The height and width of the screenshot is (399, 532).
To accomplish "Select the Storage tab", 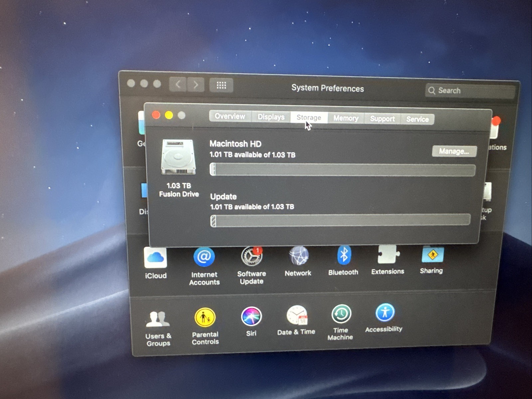I will point(309,117).
